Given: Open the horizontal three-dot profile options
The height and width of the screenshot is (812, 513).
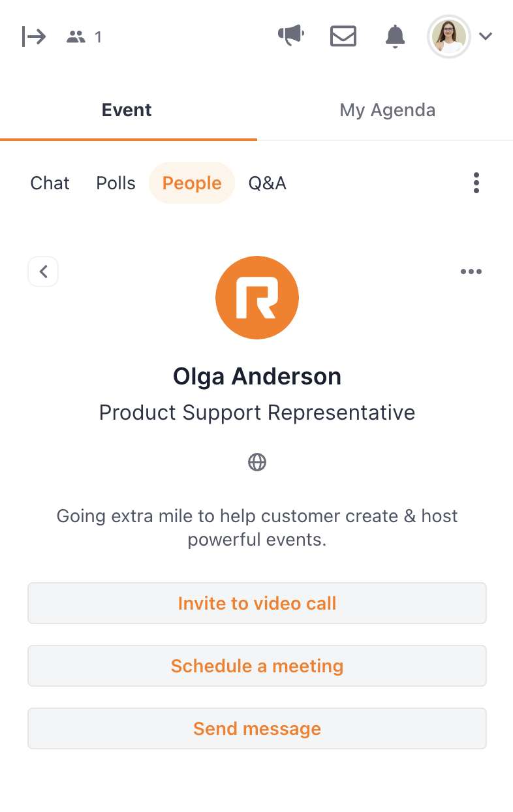Looking at the screenshot, I should pyautogui.click(x=471, y=272).
